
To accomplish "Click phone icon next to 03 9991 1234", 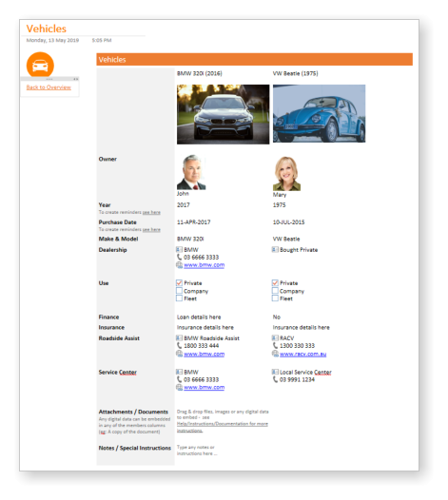I will (275, 379).
